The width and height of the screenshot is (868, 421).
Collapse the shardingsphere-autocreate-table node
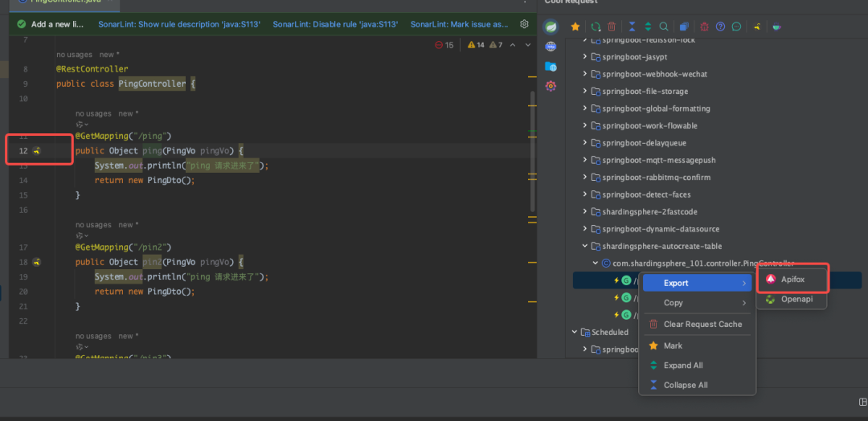[586, 247]
